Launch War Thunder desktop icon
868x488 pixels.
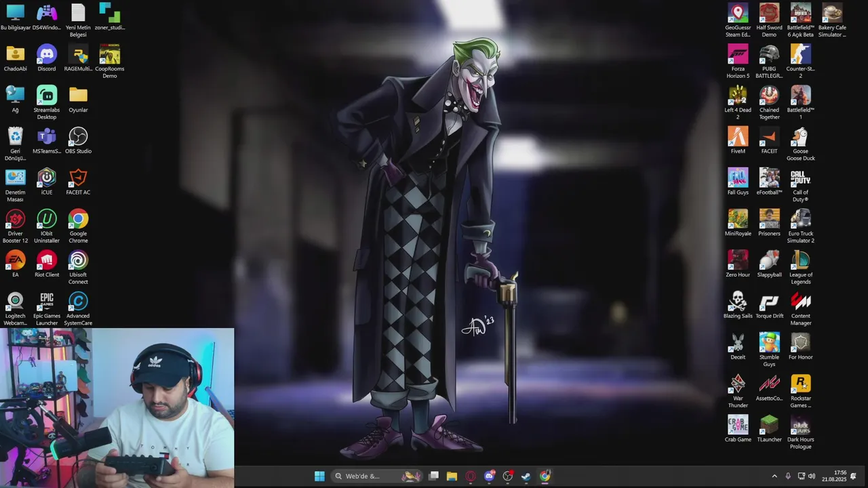(738, 392)
